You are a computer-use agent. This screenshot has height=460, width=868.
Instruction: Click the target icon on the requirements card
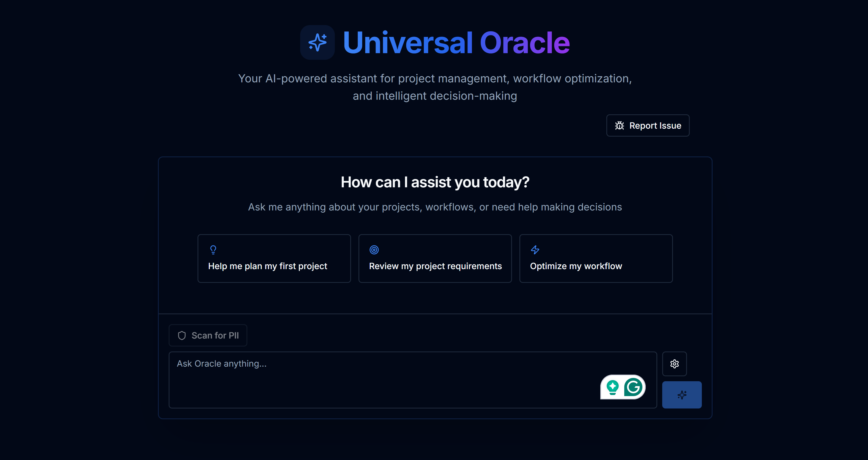[374, 250]
